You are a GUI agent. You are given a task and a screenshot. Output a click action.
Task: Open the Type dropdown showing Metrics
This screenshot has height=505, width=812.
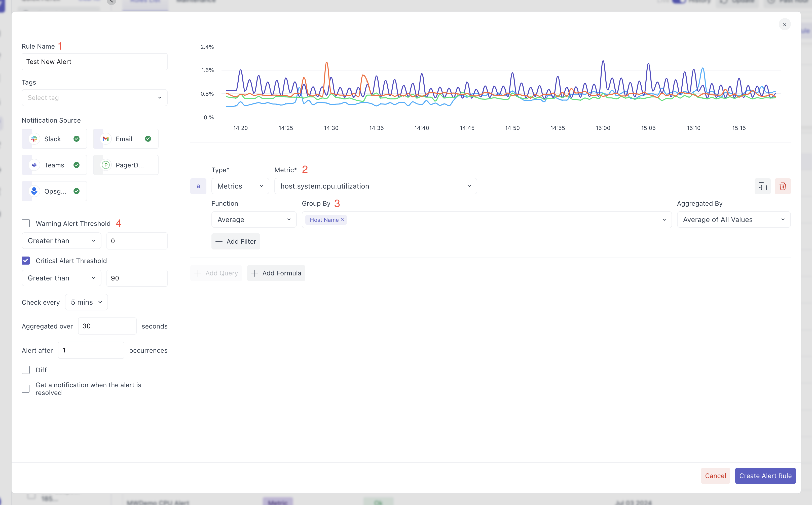pos(240,186)
